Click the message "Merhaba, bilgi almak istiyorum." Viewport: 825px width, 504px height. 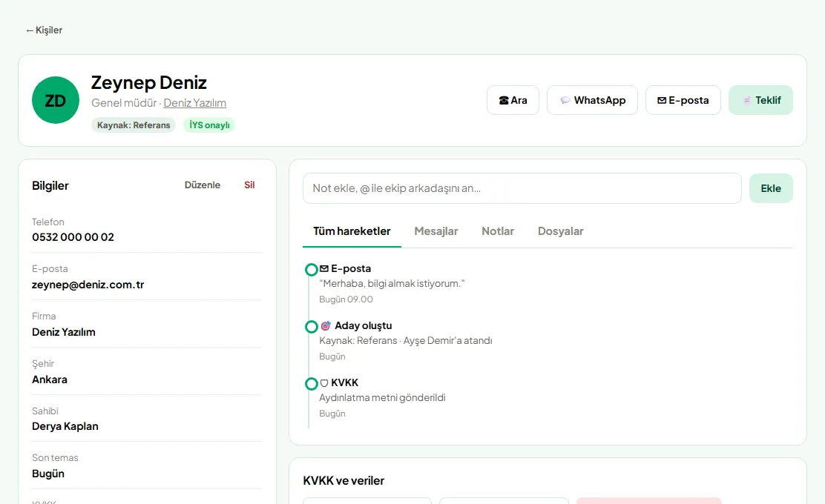[392, 284]
